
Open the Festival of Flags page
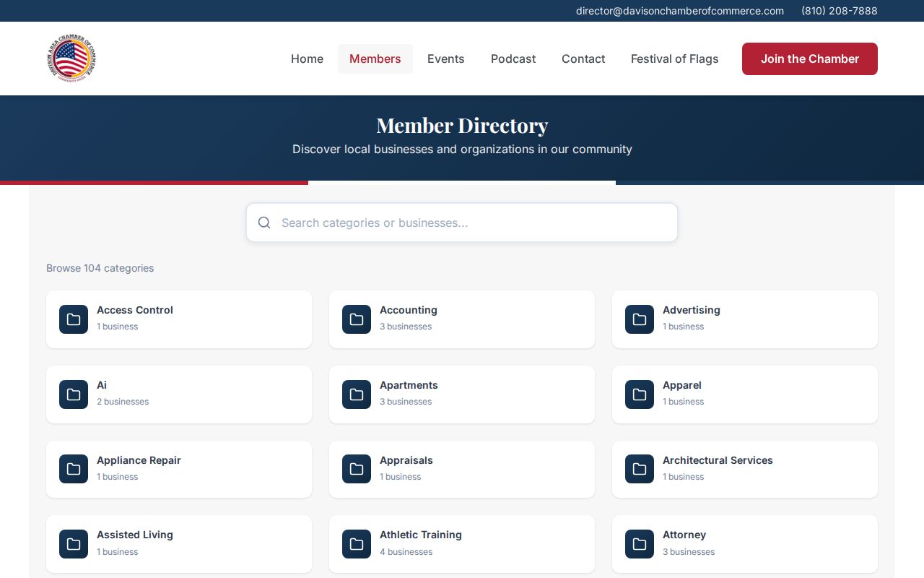point(675,59)
